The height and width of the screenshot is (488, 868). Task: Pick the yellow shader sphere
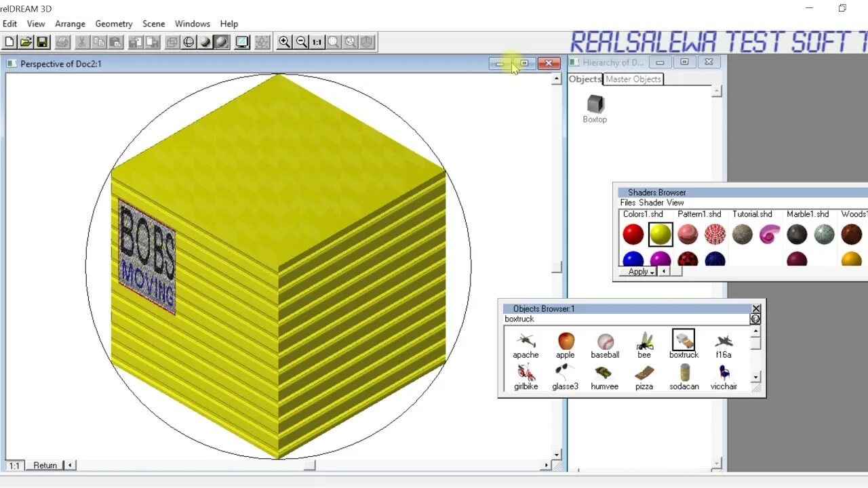[660, 235]
